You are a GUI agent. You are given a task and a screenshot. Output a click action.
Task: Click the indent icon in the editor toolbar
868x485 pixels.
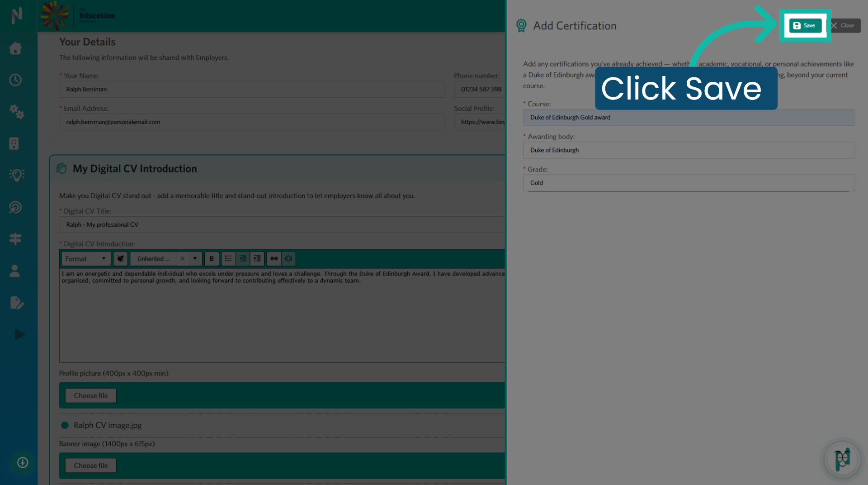pyautogui.click(x=257, y=259)
